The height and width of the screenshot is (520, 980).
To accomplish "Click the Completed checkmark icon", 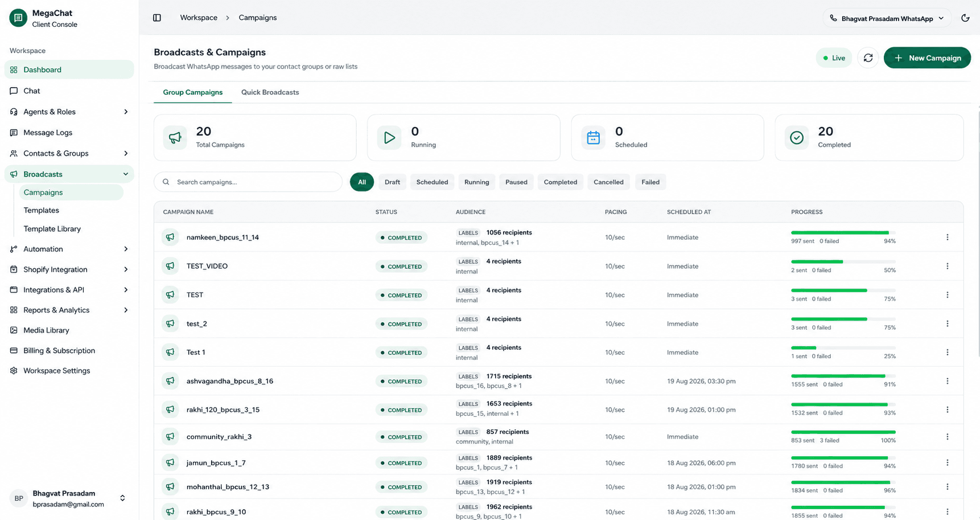I will [797, 137].
